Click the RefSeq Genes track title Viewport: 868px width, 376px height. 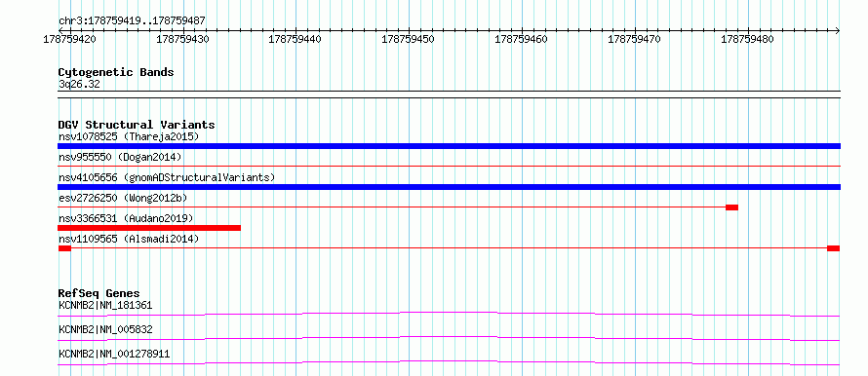(99, 293)
